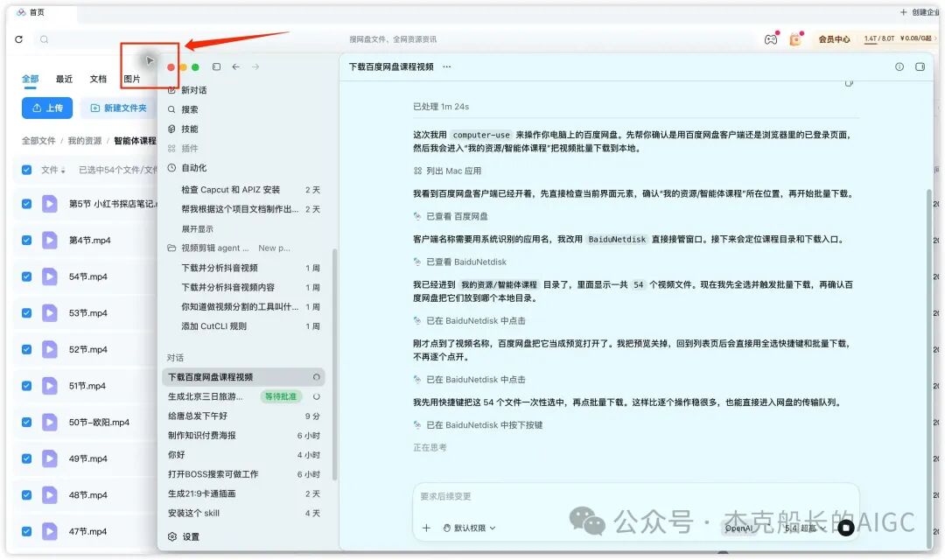The width and height of the screenshot is (945, 560).
Task: Stop generation with the black stop button
Action: pyautogui.click(x=845, y=528)
